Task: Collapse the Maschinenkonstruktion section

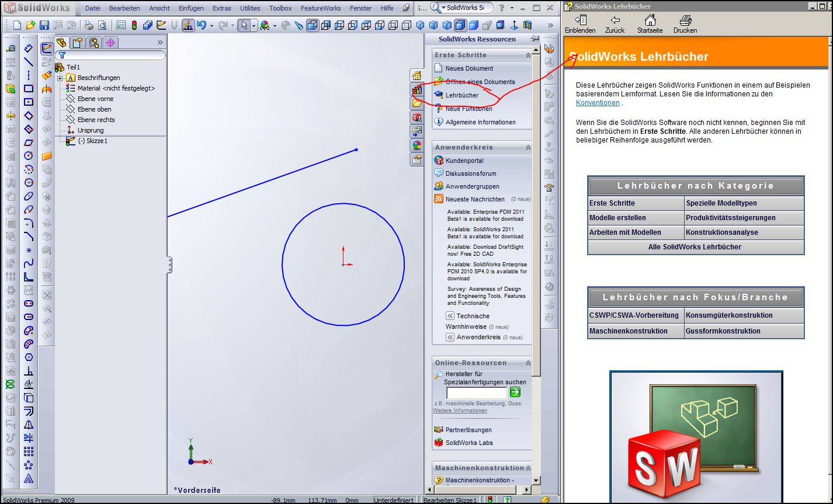Action: coord(528,468)
